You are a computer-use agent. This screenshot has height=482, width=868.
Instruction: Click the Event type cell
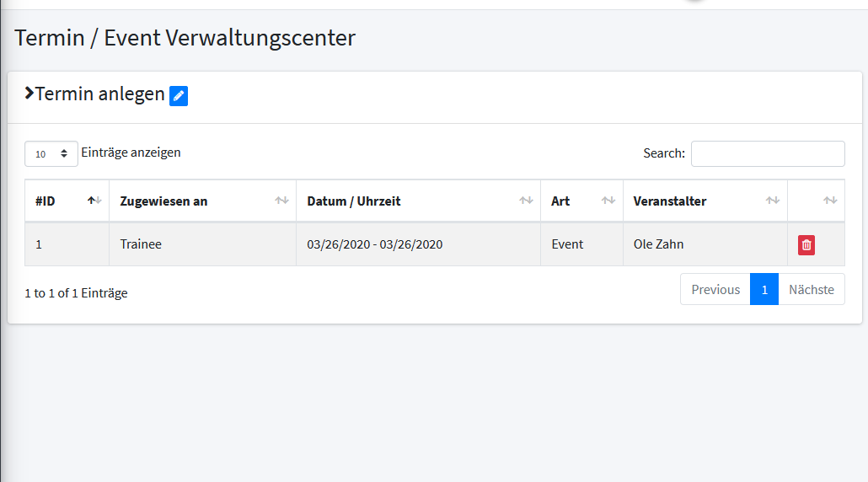(x=581, y=244)
